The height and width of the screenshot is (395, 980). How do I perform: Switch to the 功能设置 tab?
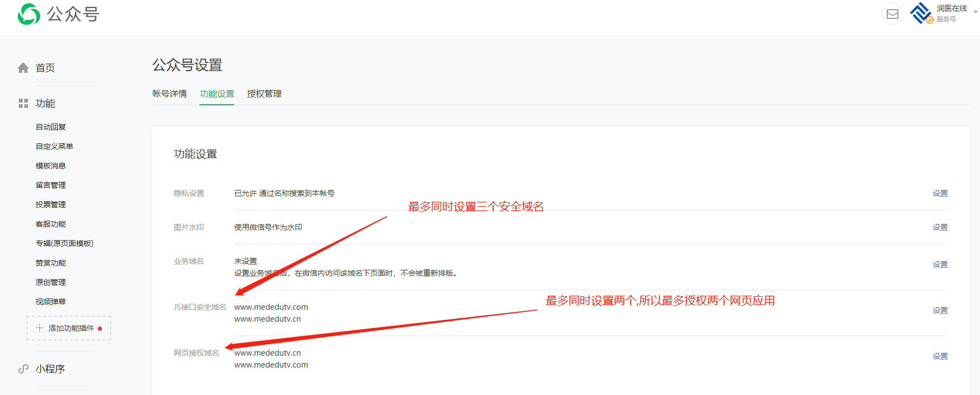point(217,93)
